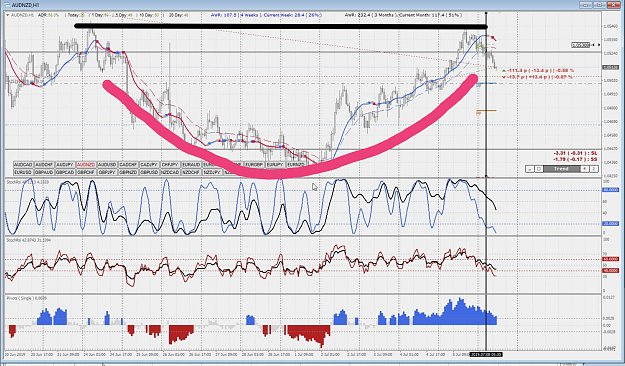Switch chart to AUDCAD pair button
625x366 pixels.
click(x=23, y=165)
